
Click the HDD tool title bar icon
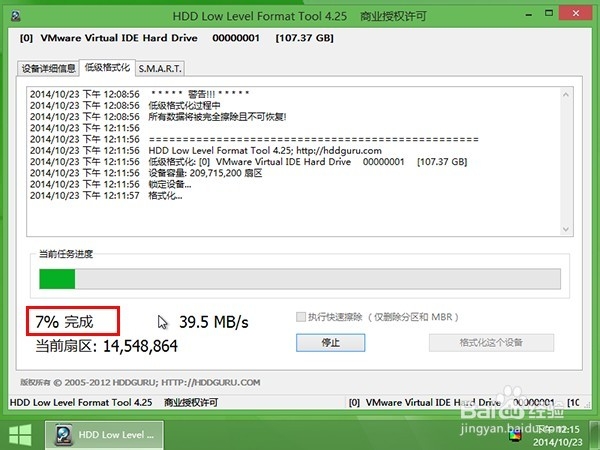coord(15,16)
